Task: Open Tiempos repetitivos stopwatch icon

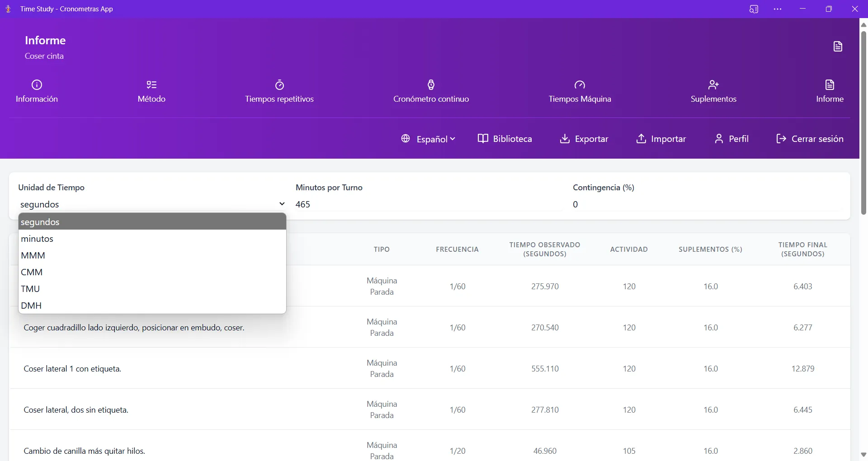Action: click(x=279, y=85)
